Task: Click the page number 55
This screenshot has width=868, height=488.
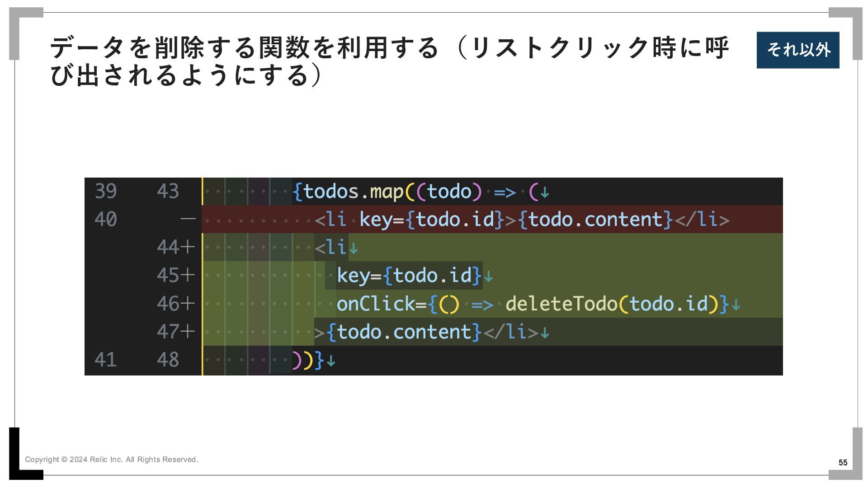Action: click(x=843, y=463)
